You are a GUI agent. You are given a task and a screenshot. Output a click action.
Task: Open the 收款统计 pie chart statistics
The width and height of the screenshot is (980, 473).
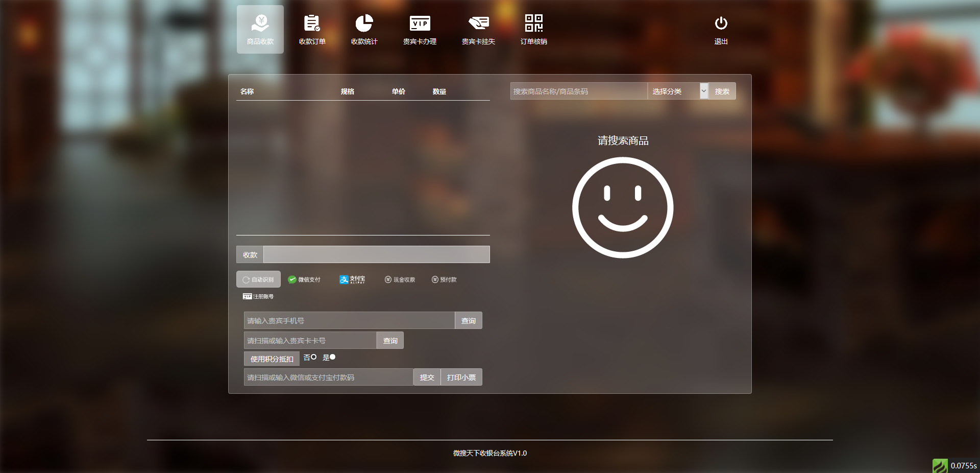click(x=364, y=30)
